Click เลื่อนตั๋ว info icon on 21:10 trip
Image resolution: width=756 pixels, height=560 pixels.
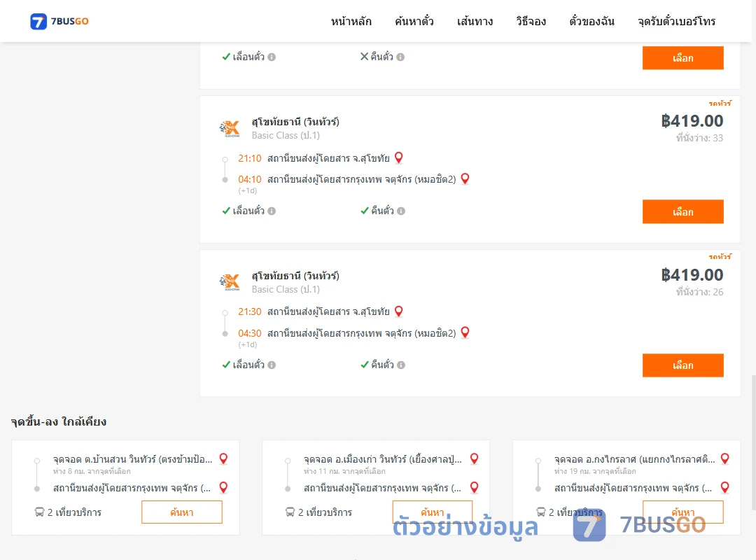click(x=272, y=211)
